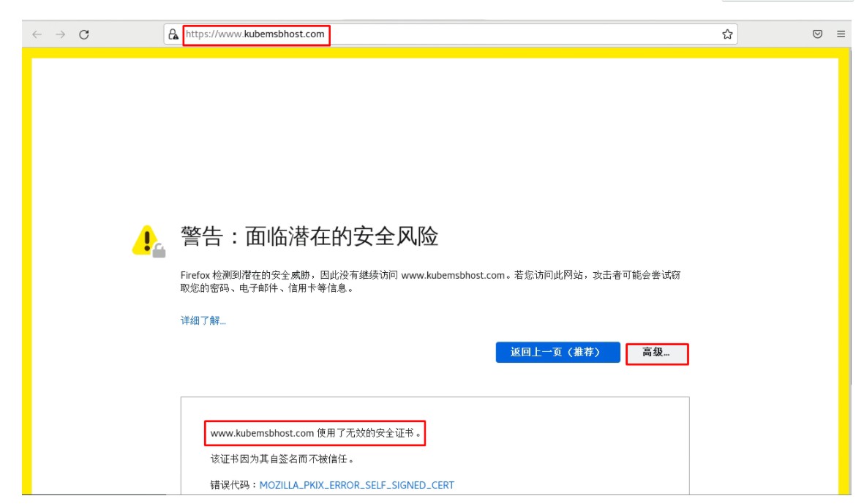This screenshot has width=864, height=504.
Task: Click the invalid security certificate message text
Action: (x=315, y=433)
